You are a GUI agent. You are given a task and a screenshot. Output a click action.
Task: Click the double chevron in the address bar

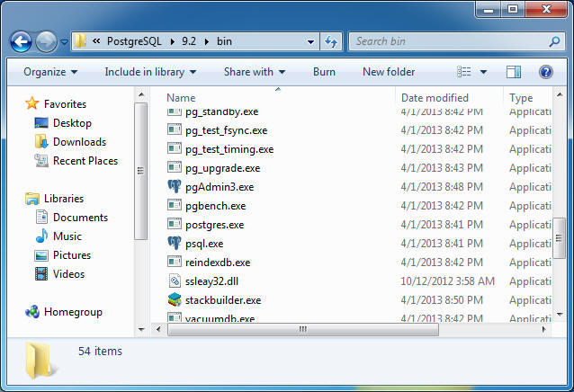pyautogui.click(x=96, y=41)
